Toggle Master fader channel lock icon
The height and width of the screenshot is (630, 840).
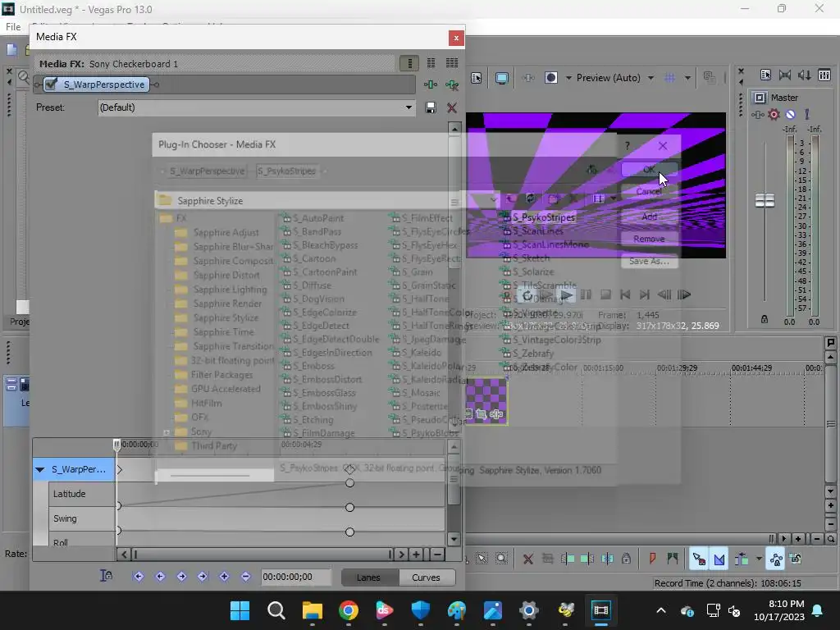[765, 319]
